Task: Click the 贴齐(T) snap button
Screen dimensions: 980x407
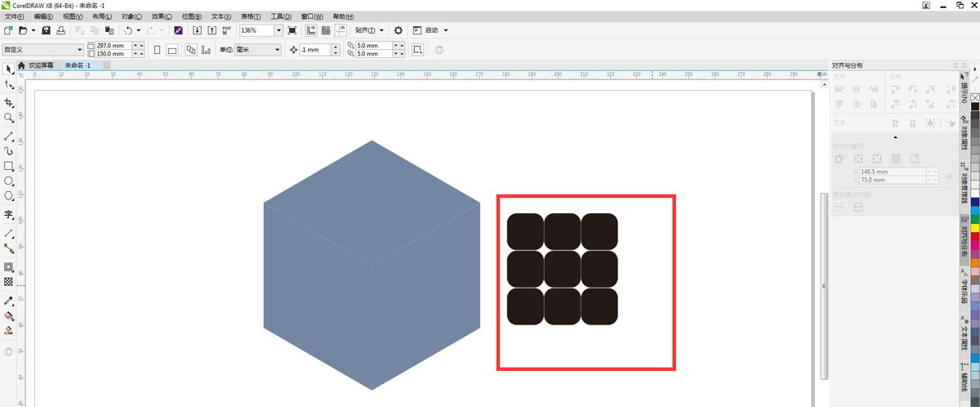Action: [x=364, y=30]
